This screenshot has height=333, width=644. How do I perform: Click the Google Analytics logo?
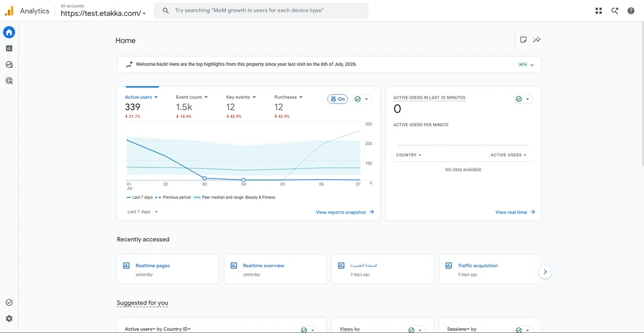(x=9, y=11)
